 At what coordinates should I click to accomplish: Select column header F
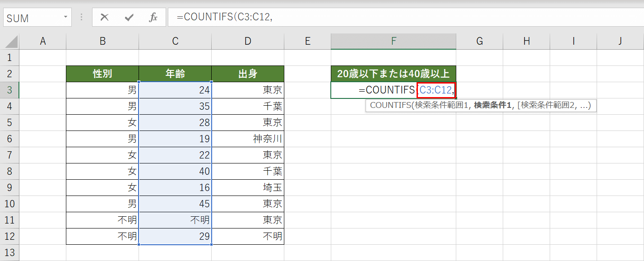[393, 41]
